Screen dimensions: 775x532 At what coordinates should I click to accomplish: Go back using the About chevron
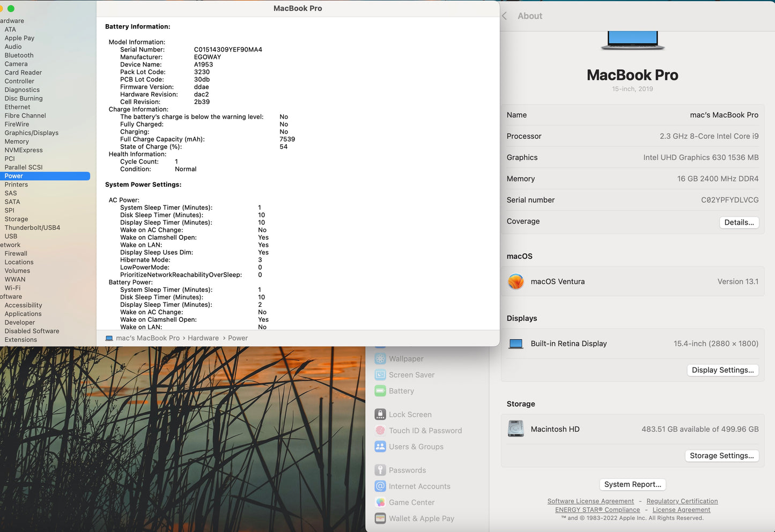(x=505, y=16)
